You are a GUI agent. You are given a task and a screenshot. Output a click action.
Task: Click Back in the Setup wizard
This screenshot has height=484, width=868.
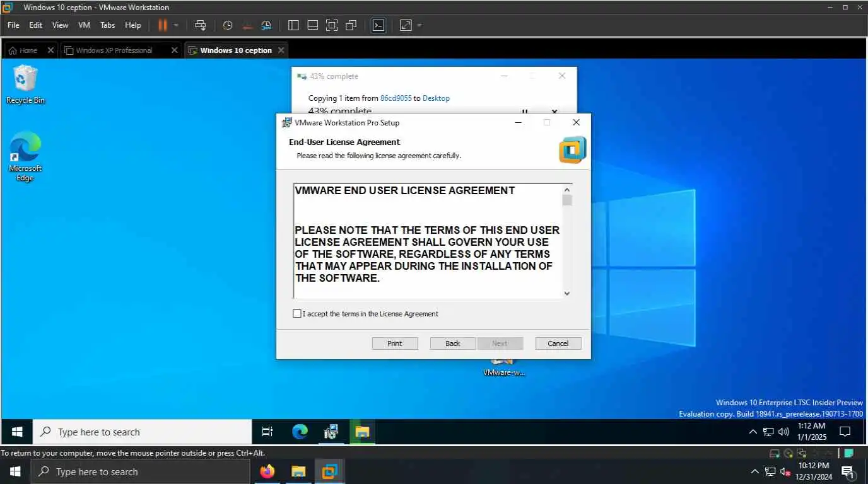pyautogui.click(x=453, y=343)
